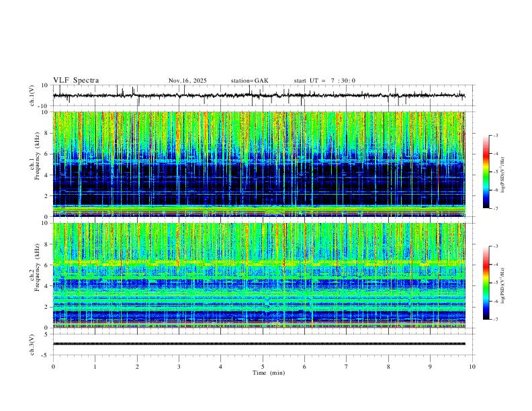The width and height of the screenshot is (532, 411).
Task: Click the "ch.3(V)" axis label
Action: pyautogui.click(x=32, y=345)
